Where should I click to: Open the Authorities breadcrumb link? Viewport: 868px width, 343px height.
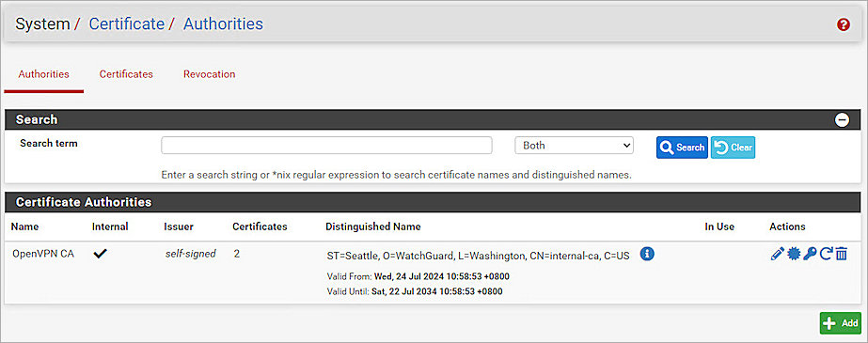point(223,23)
